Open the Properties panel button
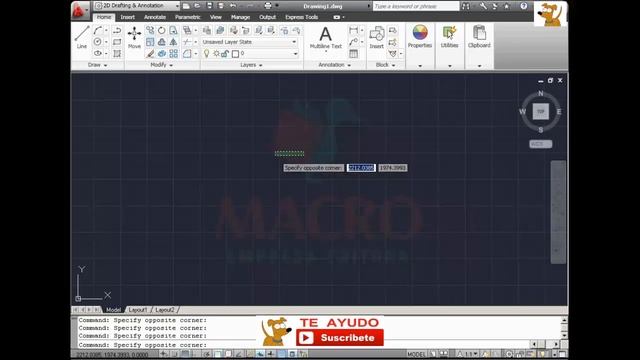This screenshot has height=360, width=640. click(420, 37)
